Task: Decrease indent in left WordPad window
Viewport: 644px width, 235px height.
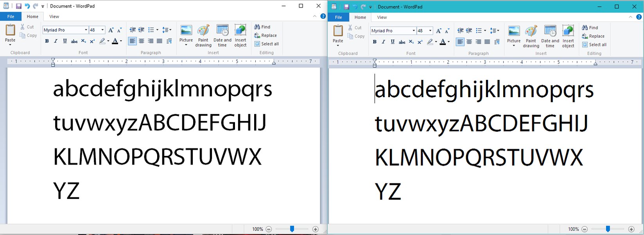Action: [x=133, y=30]
